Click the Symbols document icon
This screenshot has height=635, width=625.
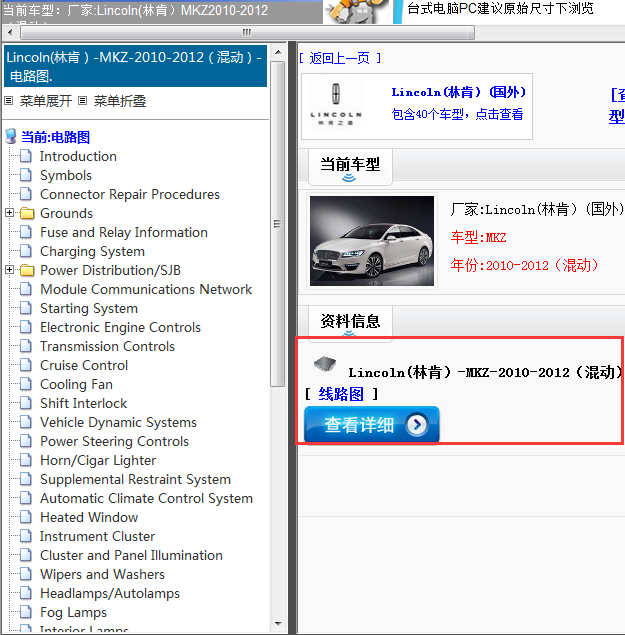tap(26, 175)
